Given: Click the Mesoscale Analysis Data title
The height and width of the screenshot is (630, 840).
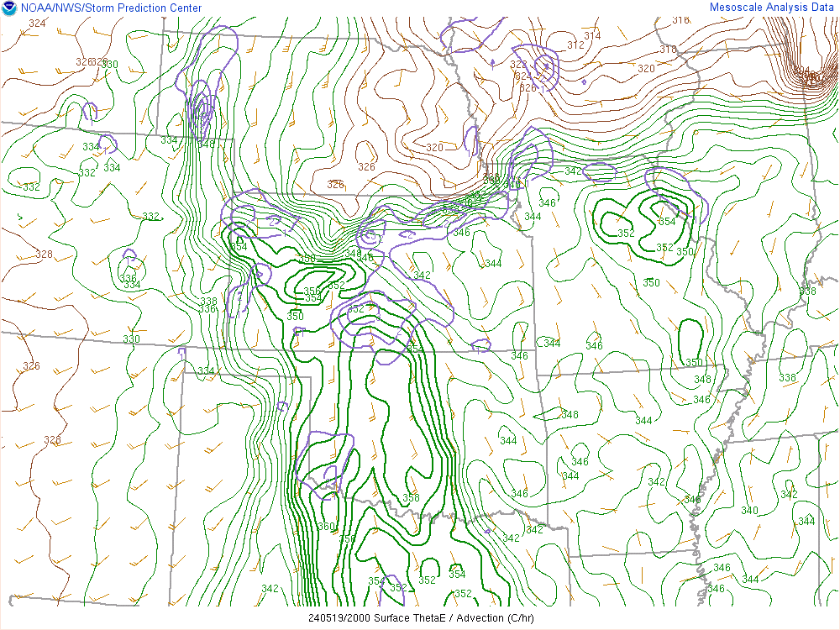Looking at the screenshot, I should click(x=772, y=8).
